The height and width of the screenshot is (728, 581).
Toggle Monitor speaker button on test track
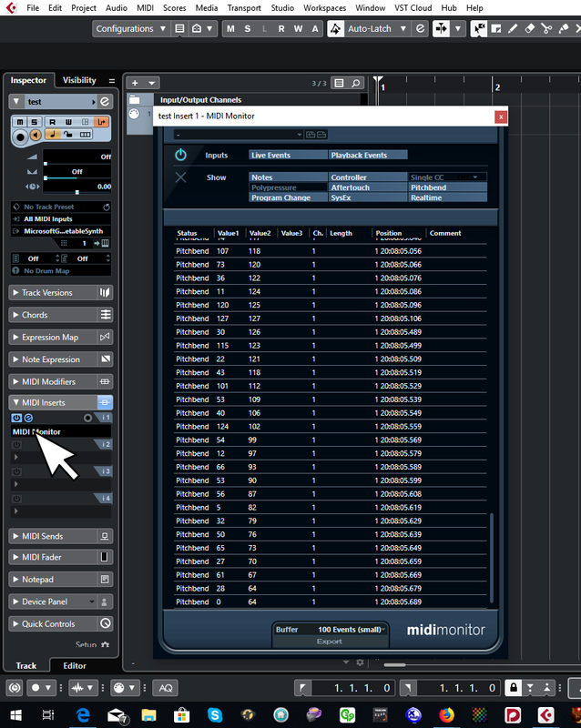[36, 135]
